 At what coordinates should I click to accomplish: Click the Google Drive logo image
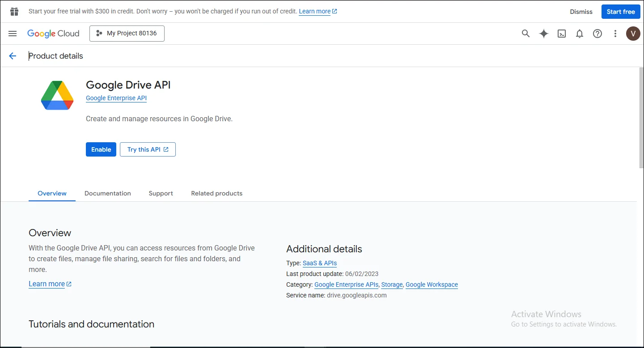57,95
